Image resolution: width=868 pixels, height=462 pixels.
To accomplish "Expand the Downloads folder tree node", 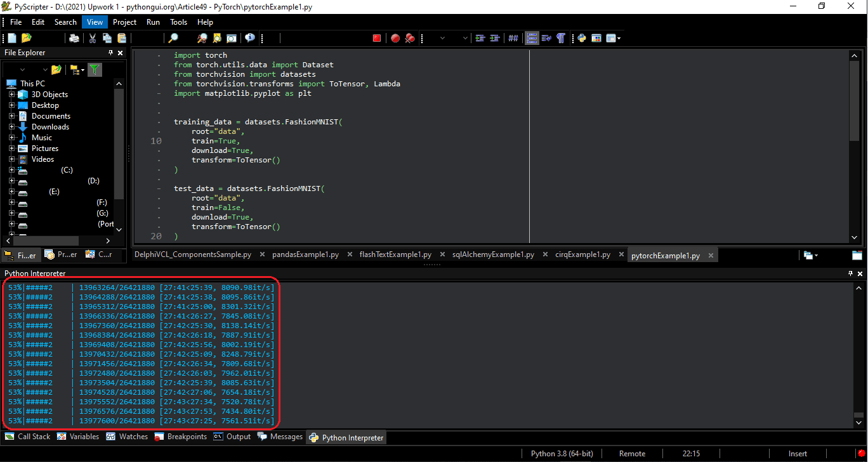I will point(12,127).
